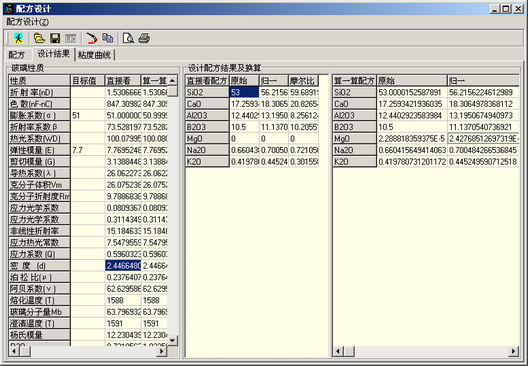Click right arrow of 玻璃性质 horizontal scrollbar
Viewport: 528px width, 366px height.
[x=162, y=352]
